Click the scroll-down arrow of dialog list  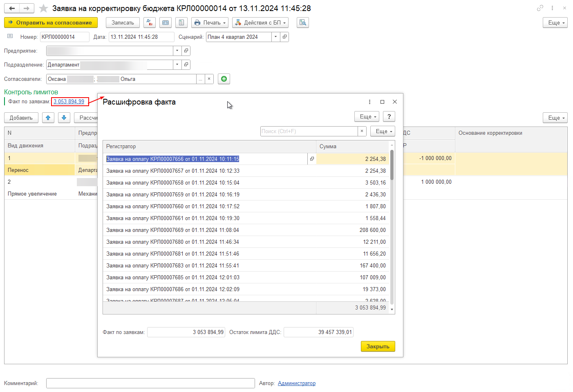point(392,310)
